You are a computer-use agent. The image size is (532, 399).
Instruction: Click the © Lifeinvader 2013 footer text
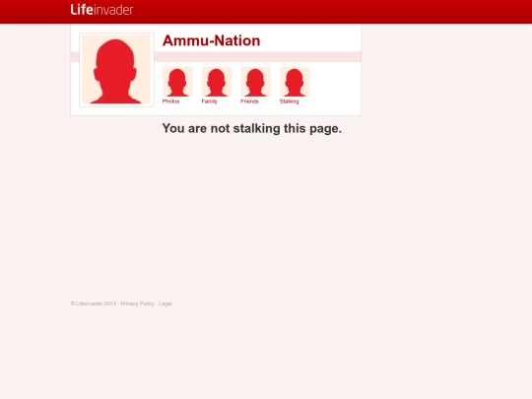pyautogui.click(x=94, y=303)
